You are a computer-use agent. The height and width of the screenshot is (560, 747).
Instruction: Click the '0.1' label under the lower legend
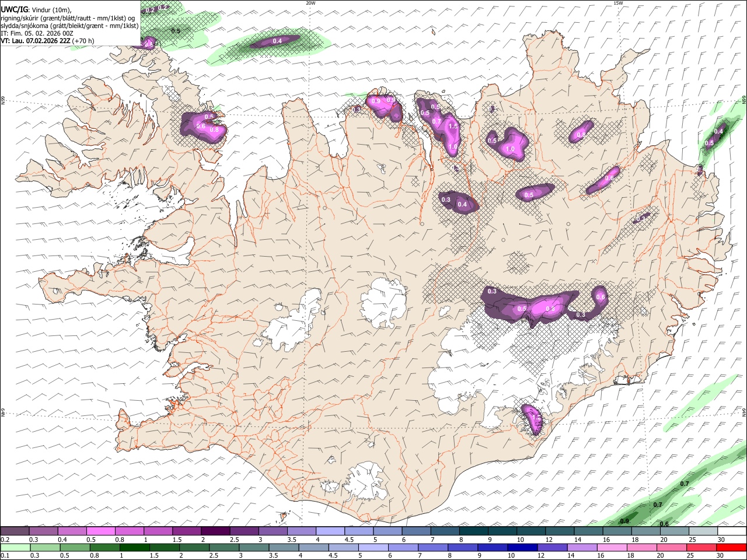pyautogui.click(x=5, y=555)
